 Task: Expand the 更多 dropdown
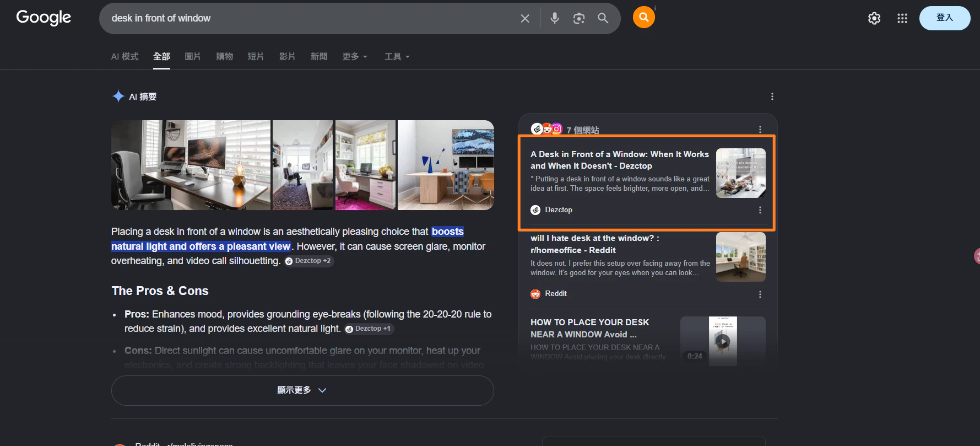click(355, 56)
